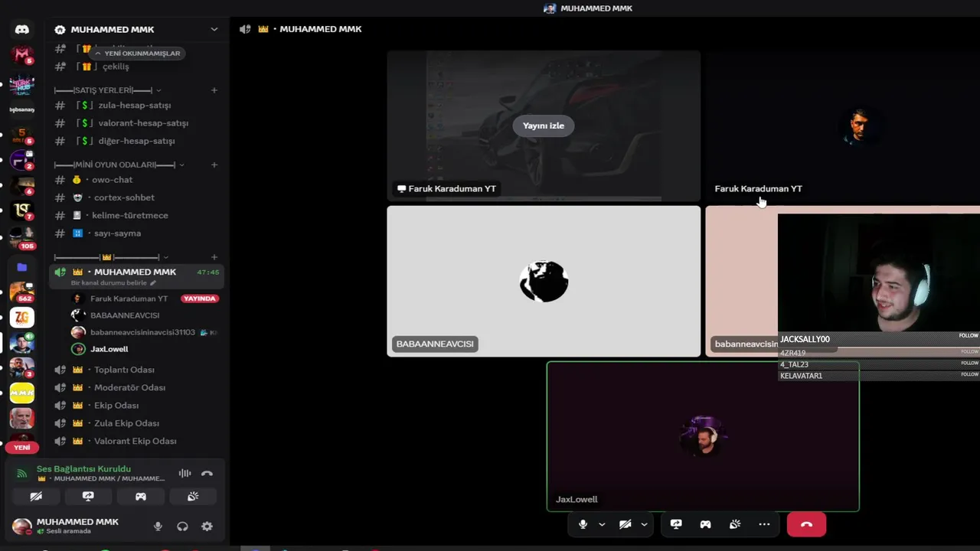Select JaxLowell in voice member list

(x=109, y=349)
